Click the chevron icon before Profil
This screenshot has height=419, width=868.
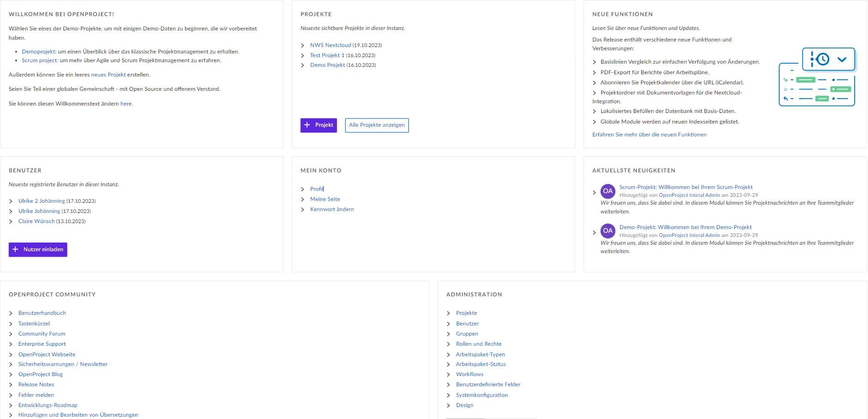coord(303,189)
